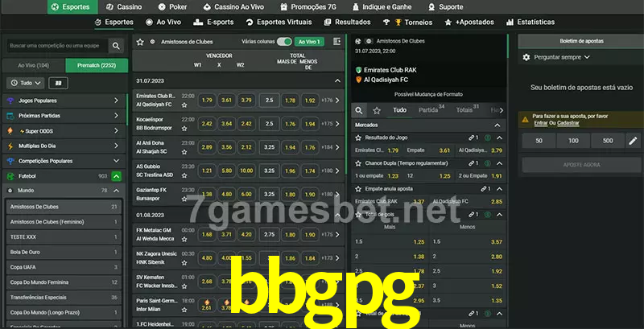Collapse the 31.07.2023 date section
Viewport: 644px width, 329px height.
(x=337, y=81)
